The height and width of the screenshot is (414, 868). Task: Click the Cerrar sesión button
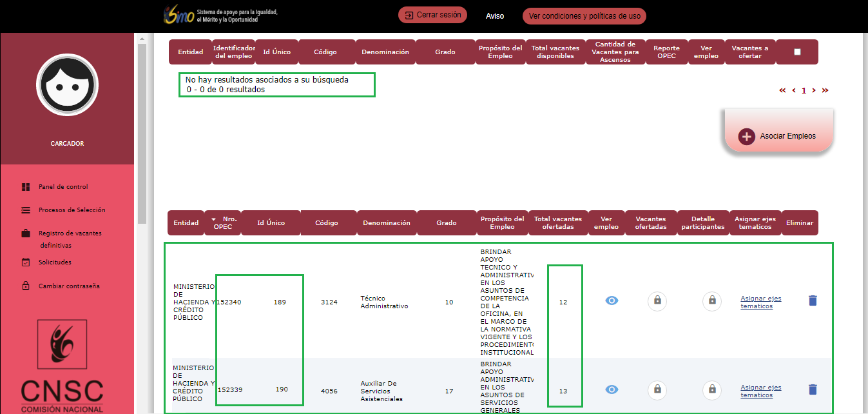[x=432, y=15]
